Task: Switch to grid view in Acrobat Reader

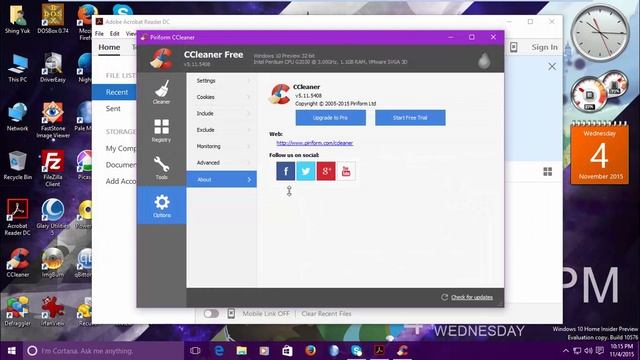Action: [x=548, y=172]
